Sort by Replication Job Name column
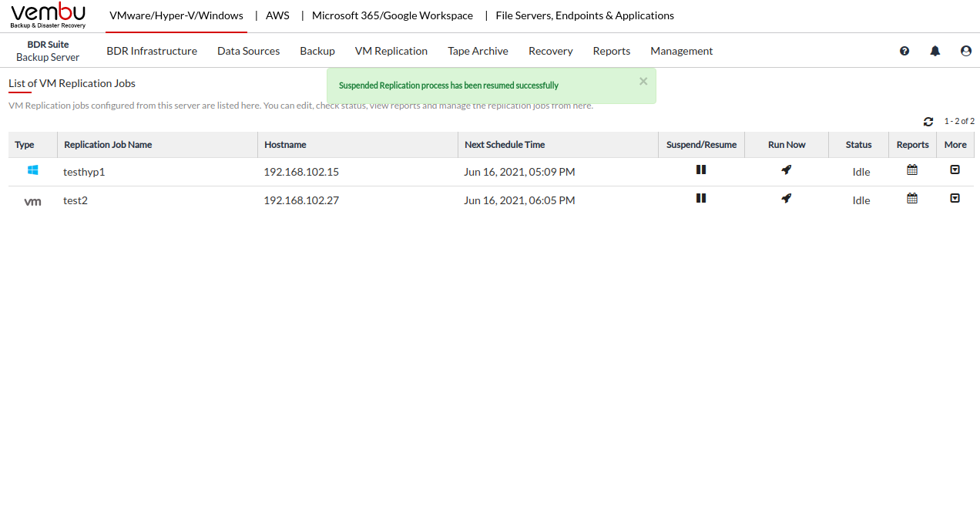This screenshot has width=980, height=507. pyautogui.click(x=108, y=145)
